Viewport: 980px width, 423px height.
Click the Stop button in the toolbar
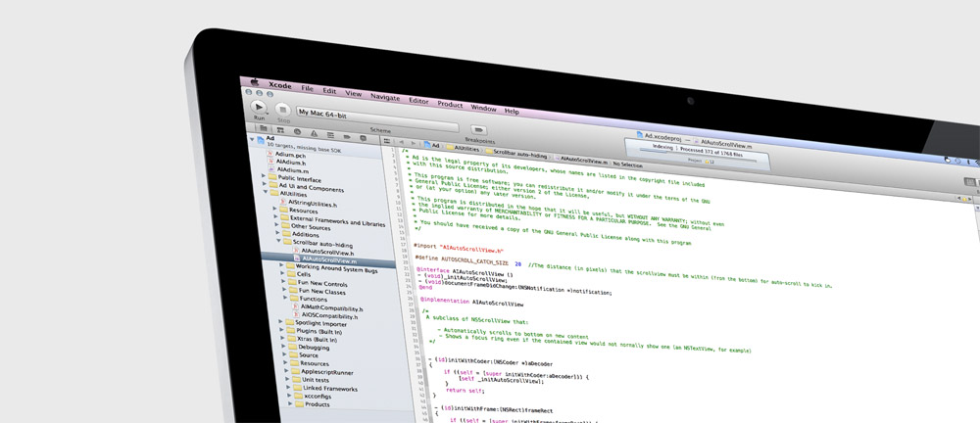tap(283, 110)
